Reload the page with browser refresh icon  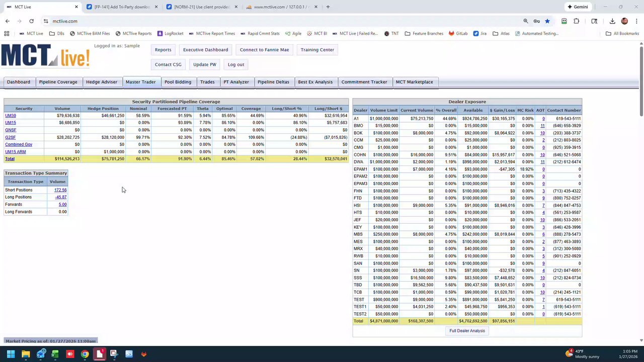point(31,21)
